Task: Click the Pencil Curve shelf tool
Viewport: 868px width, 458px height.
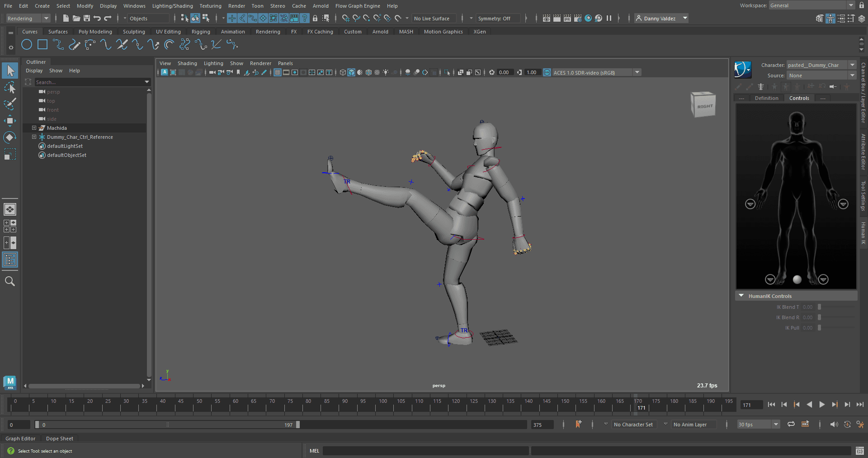Action: point(74,44)
